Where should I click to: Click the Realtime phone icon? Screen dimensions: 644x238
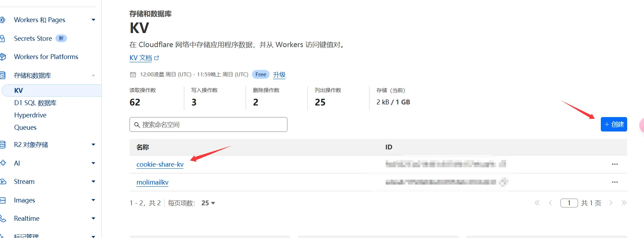tap(3, 218)
